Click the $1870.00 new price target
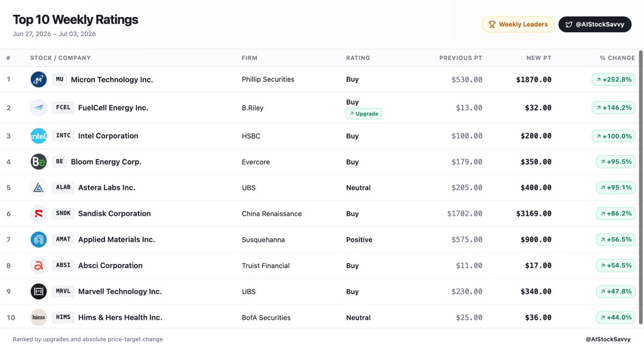The image size is (644, 350). (x=533, y=79)
